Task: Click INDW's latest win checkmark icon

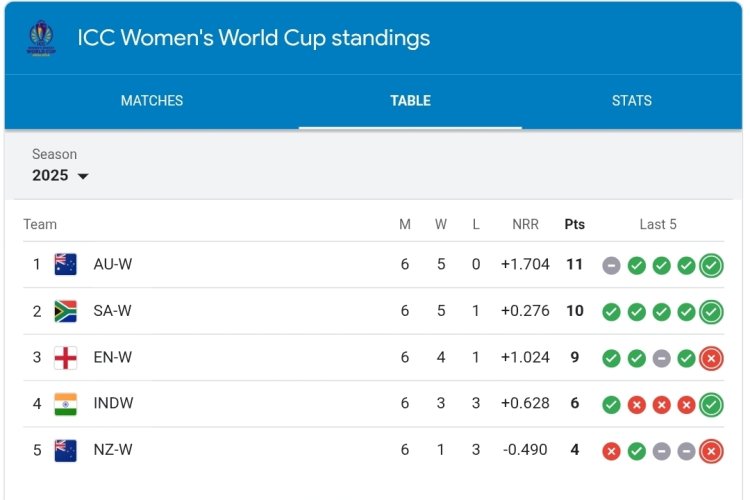Action: click(x=711, y=404)
